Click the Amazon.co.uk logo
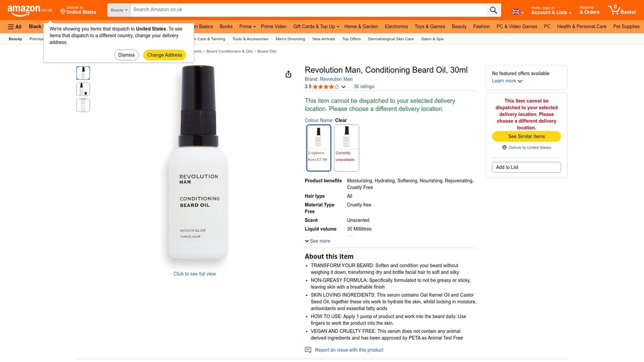This screenshot has width=644, height=362. click(25, 9)
